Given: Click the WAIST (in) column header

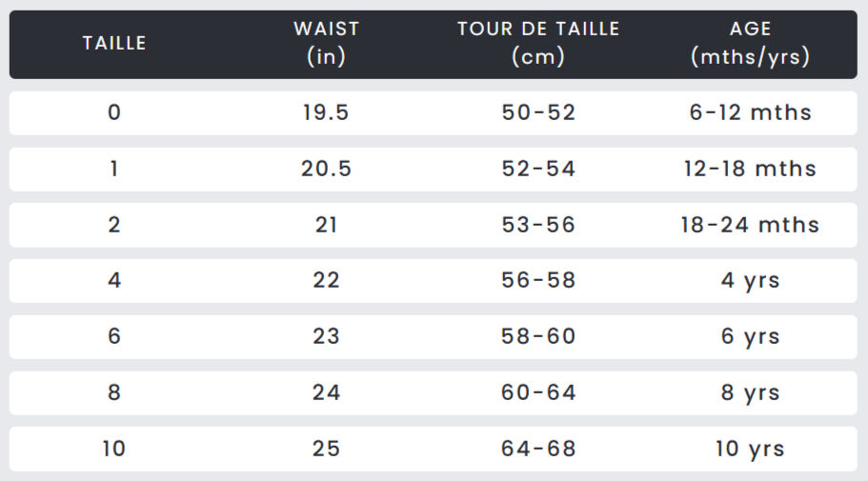Looking at the screenshot, I should pos(327,43).
